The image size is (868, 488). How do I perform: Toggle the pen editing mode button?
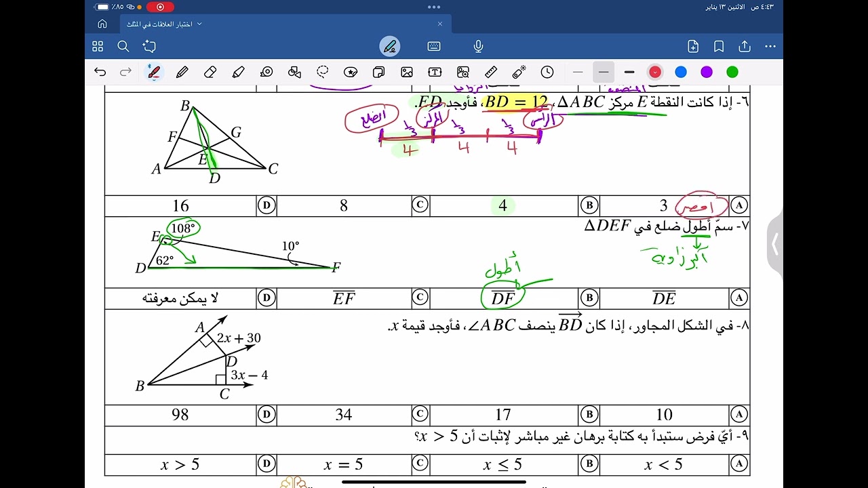click(390, 46)
